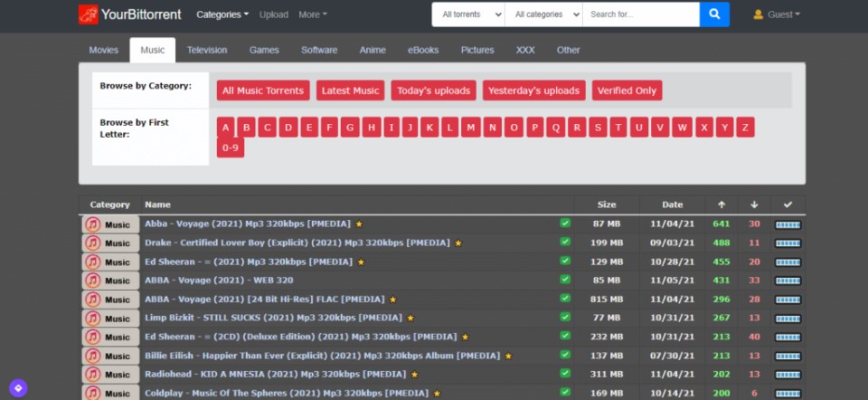The image size is (868, 400).
Task: Click the star next to Abba Voyage Mp3
Action: [x=359, y=224]
